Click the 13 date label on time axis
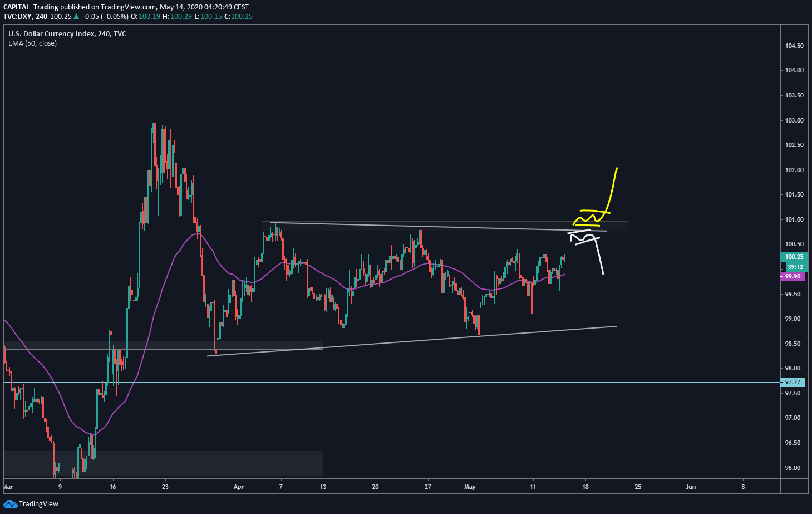Screen dimensions: 812x514 point(323,487)
